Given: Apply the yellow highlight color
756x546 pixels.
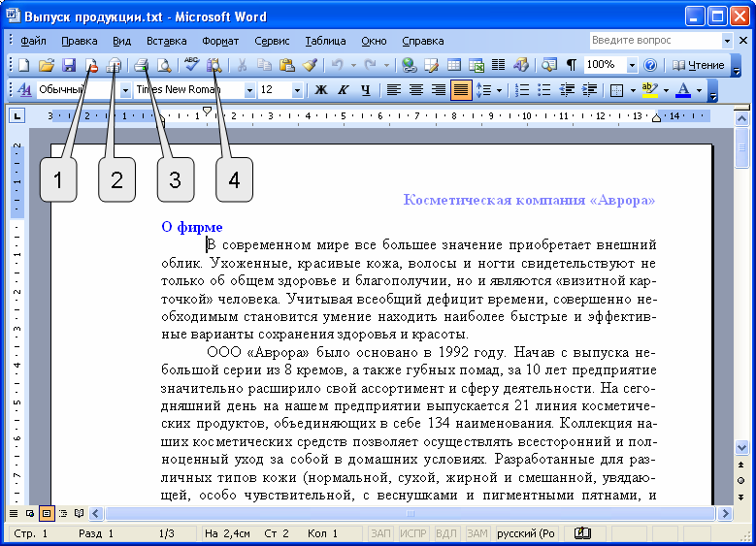Looking at the screenshot, I should pyautogui.click(x=649, y=90).
